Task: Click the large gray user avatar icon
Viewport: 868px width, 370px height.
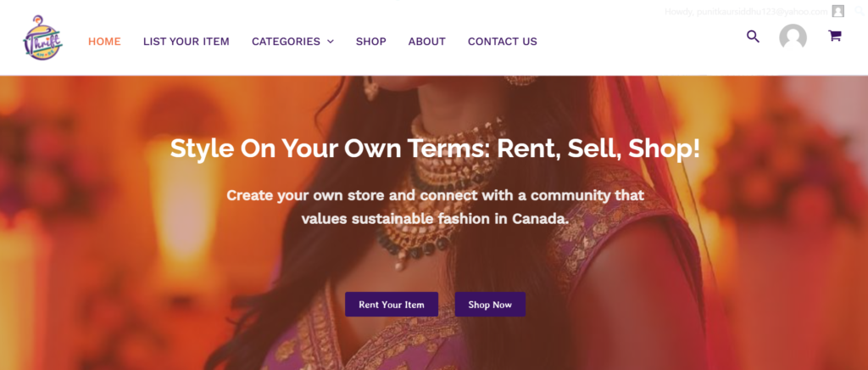Action: click(x=793, y=37)
